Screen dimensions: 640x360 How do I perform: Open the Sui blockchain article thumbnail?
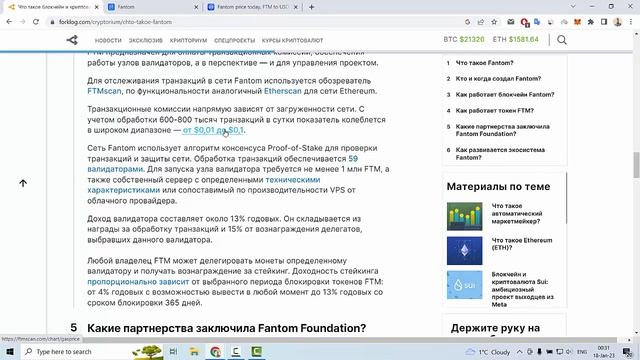coord(464,285)
